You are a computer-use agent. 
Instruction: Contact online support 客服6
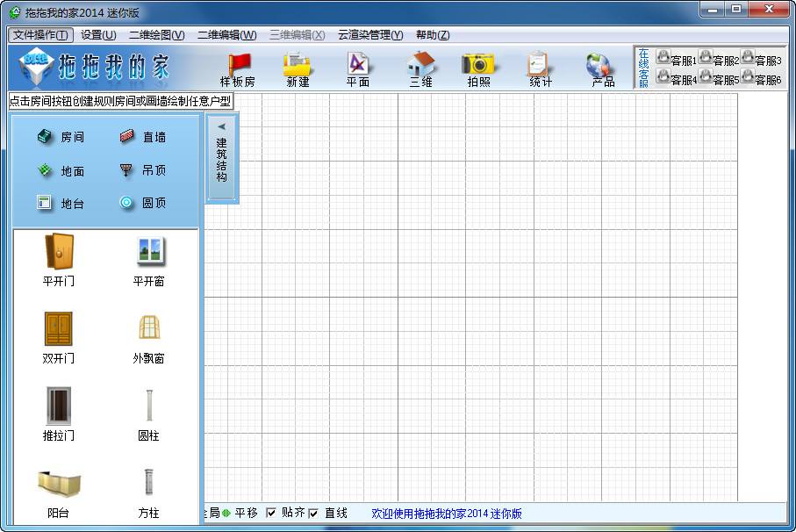(x=761, y=77)
